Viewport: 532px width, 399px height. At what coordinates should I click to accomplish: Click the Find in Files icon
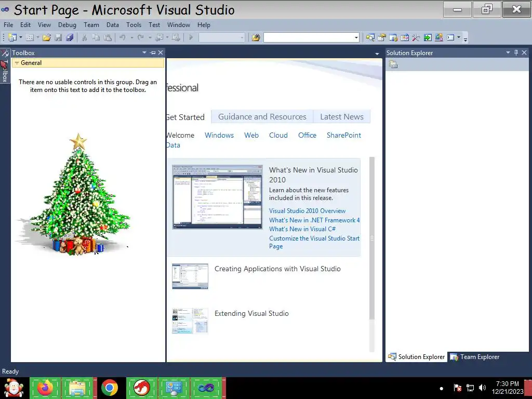[x=256, y=37]
